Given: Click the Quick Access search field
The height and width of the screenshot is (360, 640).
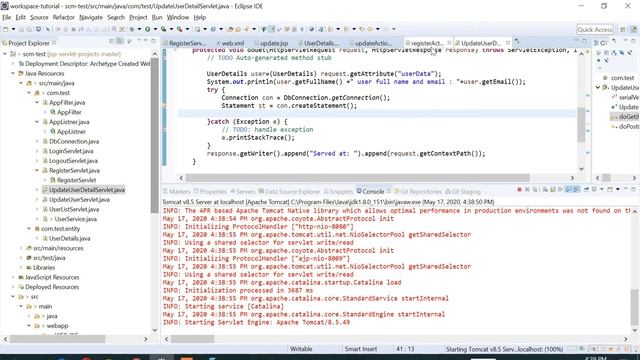Looking at the screenshot, I should pos(595,29).
